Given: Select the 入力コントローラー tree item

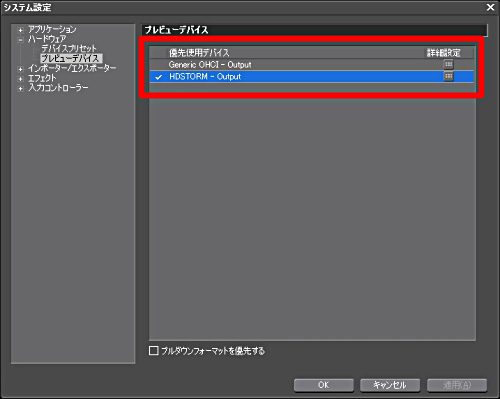Looking at the screenshot, I should click(x=58, y=88).
